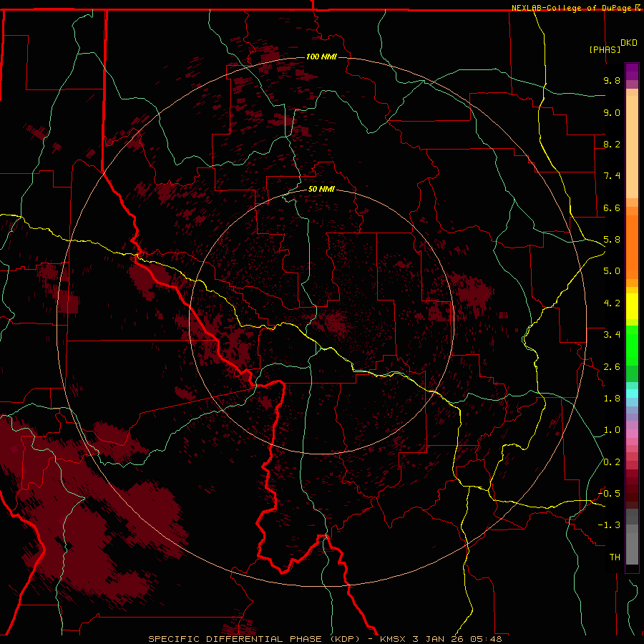This screenshot has height=644, width=644.
Task: Select the 6.6 scale value
Action: click(x=612, y=208)
